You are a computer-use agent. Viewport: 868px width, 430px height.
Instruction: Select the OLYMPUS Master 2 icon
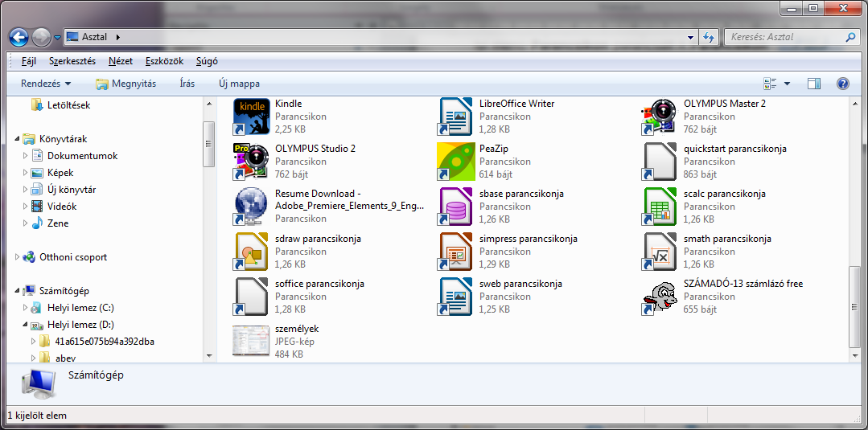pyautogui.click(x=660, y=117)
